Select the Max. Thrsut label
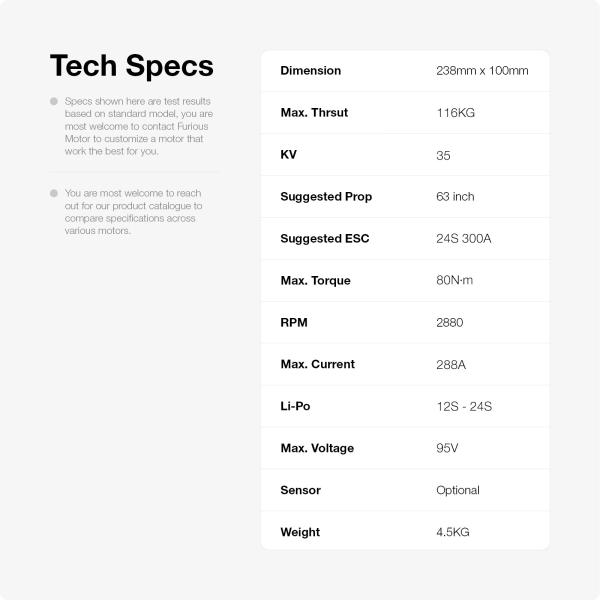Screen dimensions: 600x600 click(x=314, y=113)
